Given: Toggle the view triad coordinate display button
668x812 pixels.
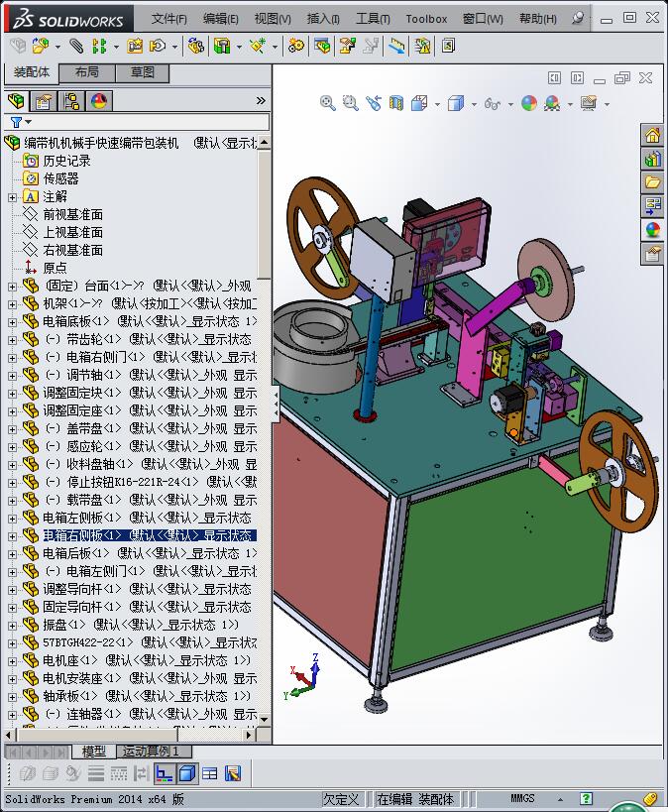Looking at the screenshot, I should pos(165,773).
